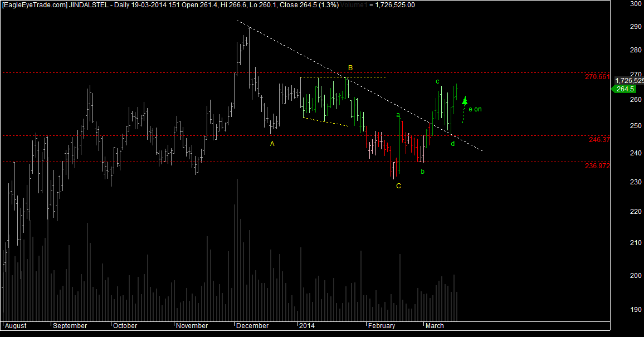Viewport: 644px width, 337px height.
Task: Click the green sub-wave label c
Action: click(438, 82)
